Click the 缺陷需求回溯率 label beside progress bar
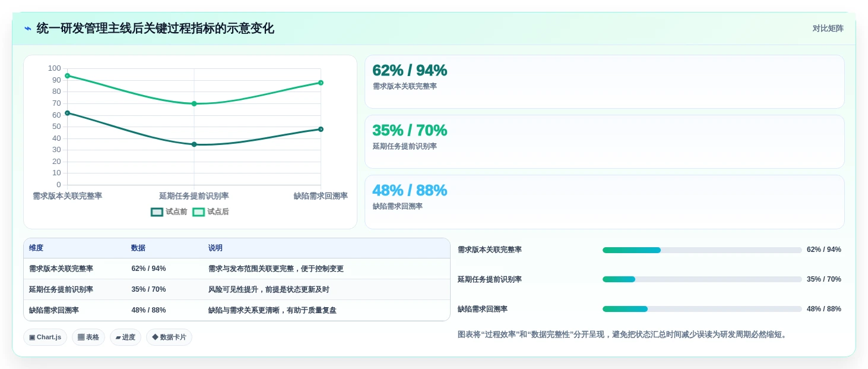The image size is (868, 369). point(483,309)
